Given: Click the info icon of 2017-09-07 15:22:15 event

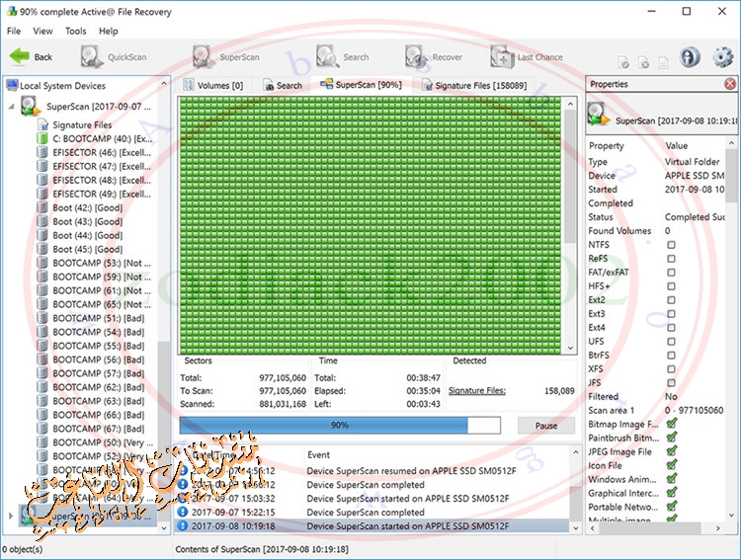Looking at the screenshot, I should [183, 512].
